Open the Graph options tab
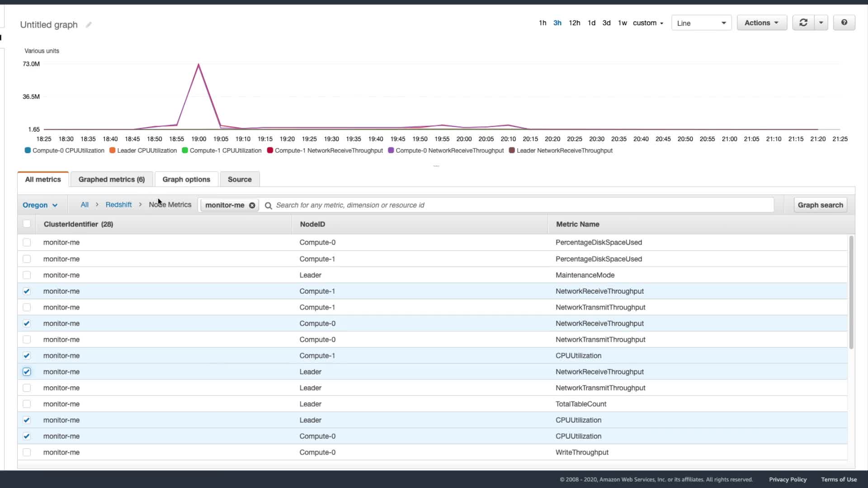Screen dimensions: 868x488 186,179
